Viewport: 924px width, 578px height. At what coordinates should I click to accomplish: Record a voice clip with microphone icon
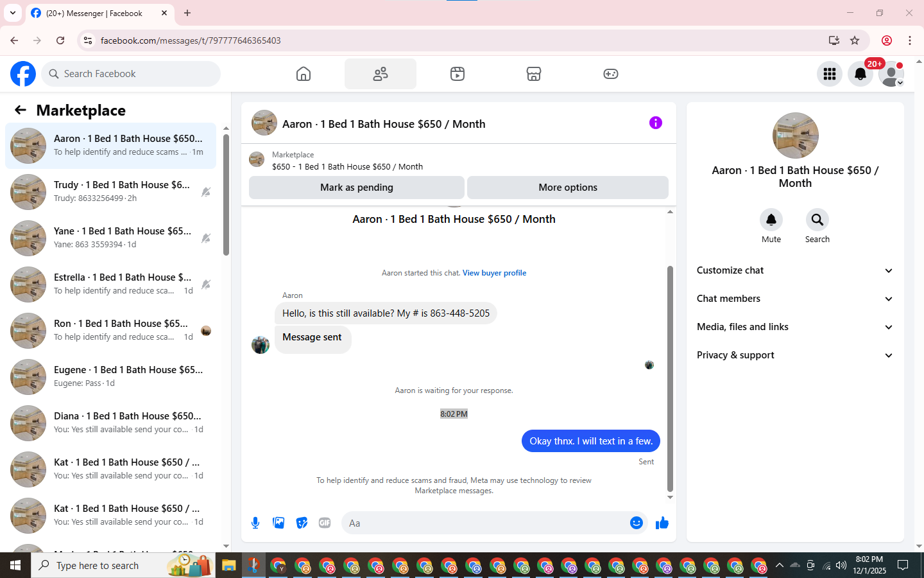click(x=255, y=523)
